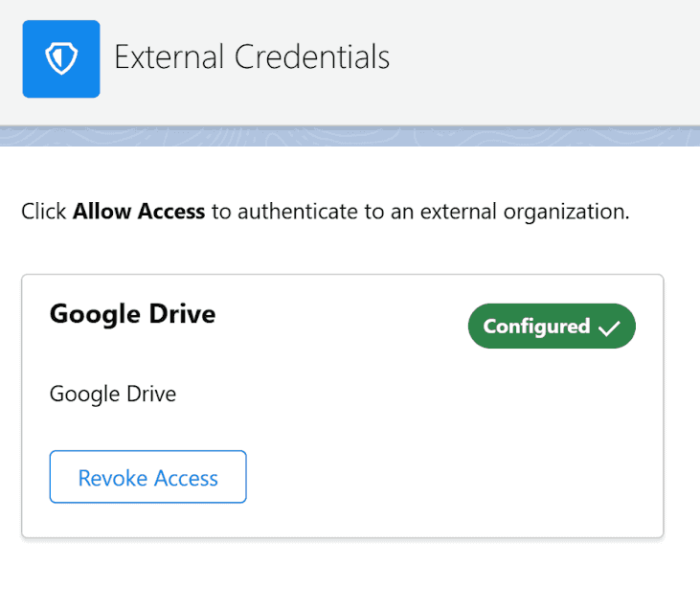Click "external organization" in the instruction
The image size is (700, 610).
525,212
